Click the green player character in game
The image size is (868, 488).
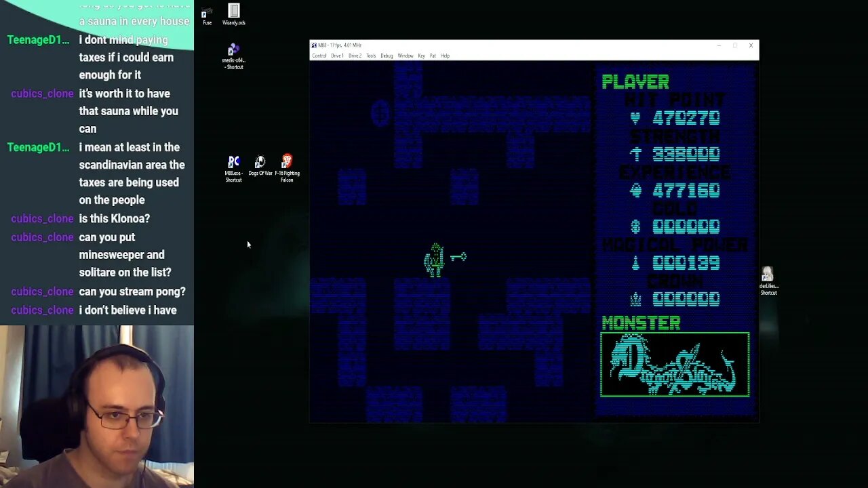coord(435,260)
